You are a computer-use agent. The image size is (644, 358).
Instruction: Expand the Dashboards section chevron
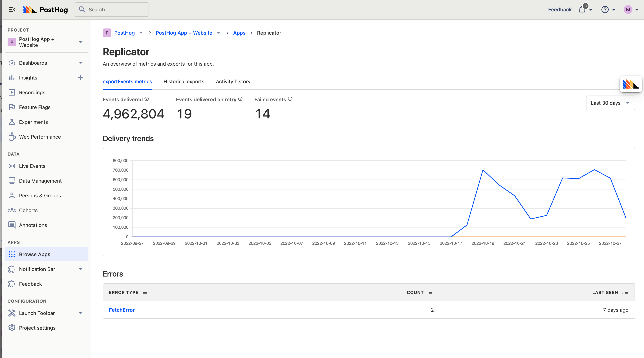pos(80,63)
